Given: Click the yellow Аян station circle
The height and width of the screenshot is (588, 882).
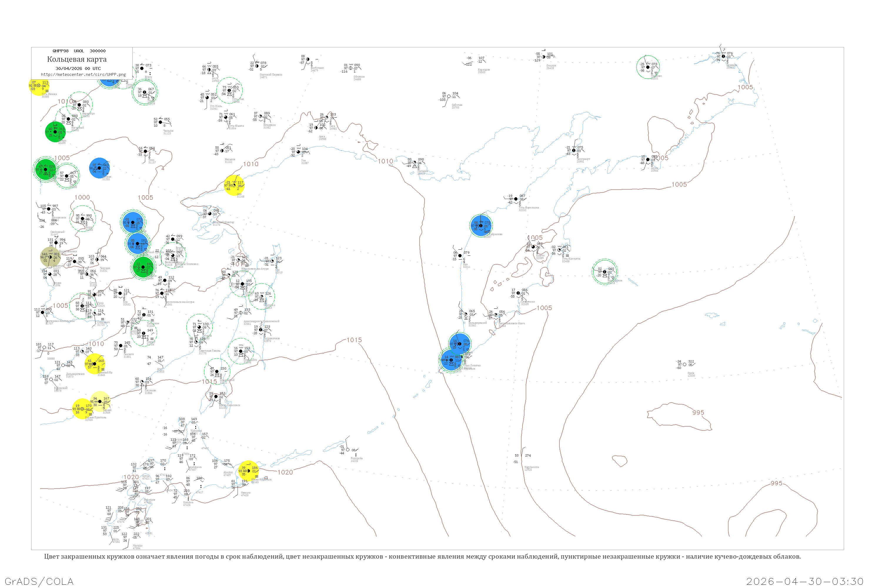Looking at the screenshot, I should [234, 185].
